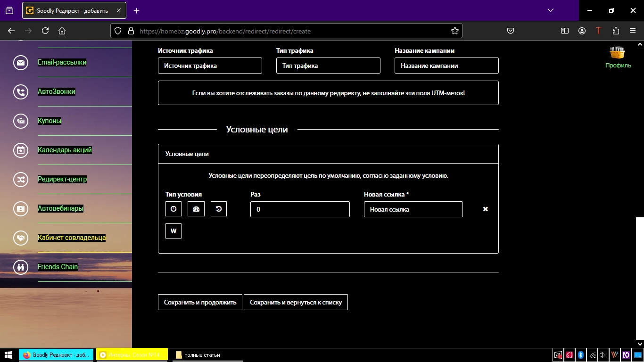644x362 pixels.
Task: Click the colored stripes tray icon
Action: (x=615, y=355)
